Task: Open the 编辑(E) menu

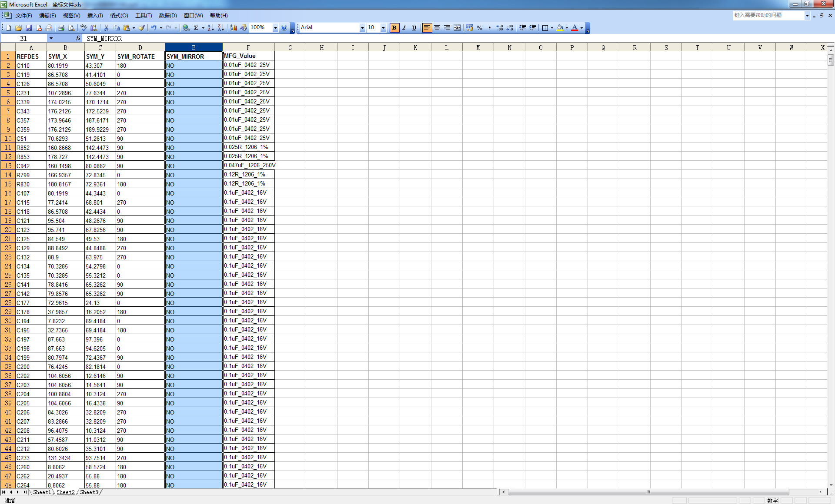Action: coord(47,16)
